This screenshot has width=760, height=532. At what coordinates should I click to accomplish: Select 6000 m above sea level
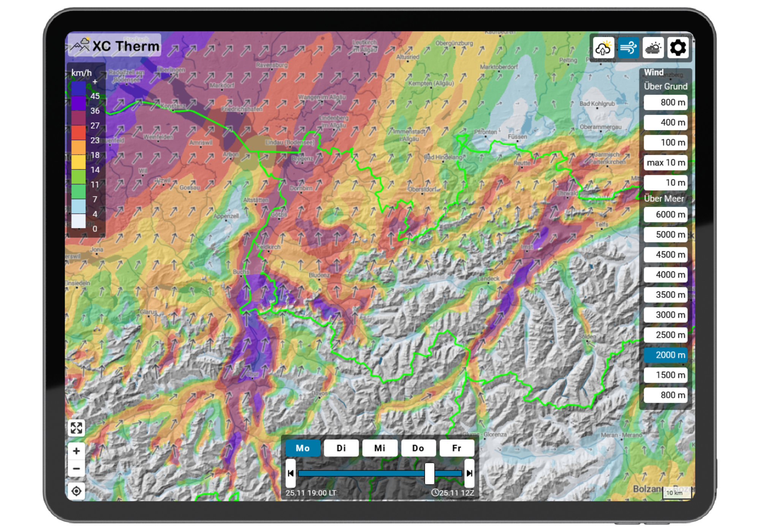pyautogui.click(x=666, y=215)
